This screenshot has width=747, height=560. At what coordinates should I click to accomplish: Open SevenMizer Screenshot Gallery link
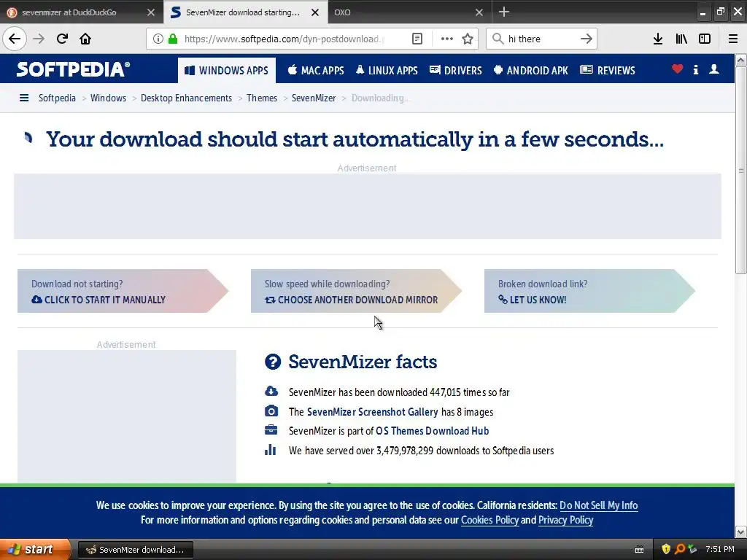tap(373, 412)
